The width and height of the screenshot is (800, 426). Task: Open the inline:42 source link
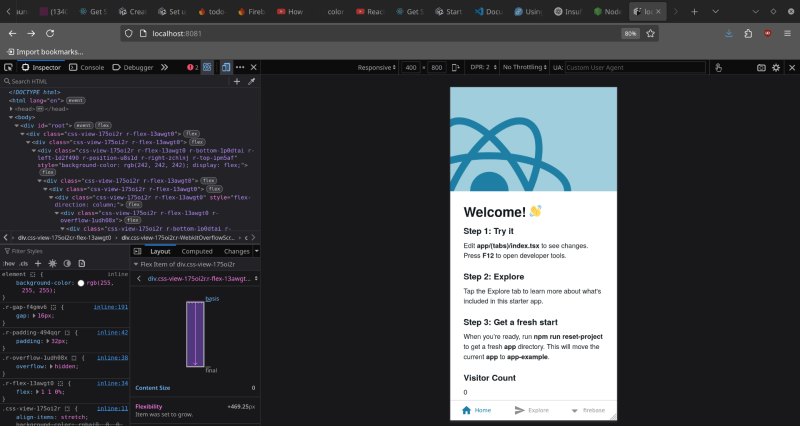click(113, 333)
